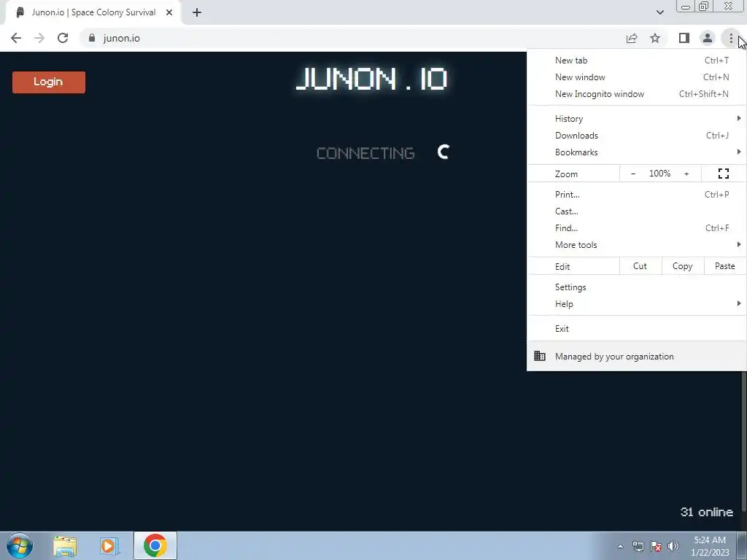Close the Junon.io tab
Screen dimensions: 747x560
[x=169, y=12]
